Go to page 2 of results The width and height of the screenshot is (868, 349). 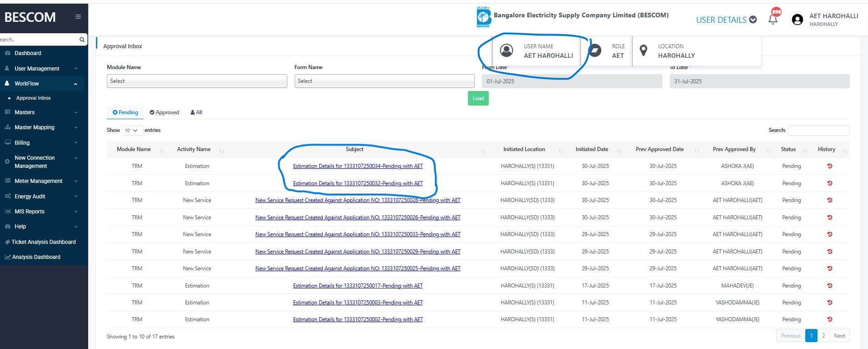click(x=823, y=336)
